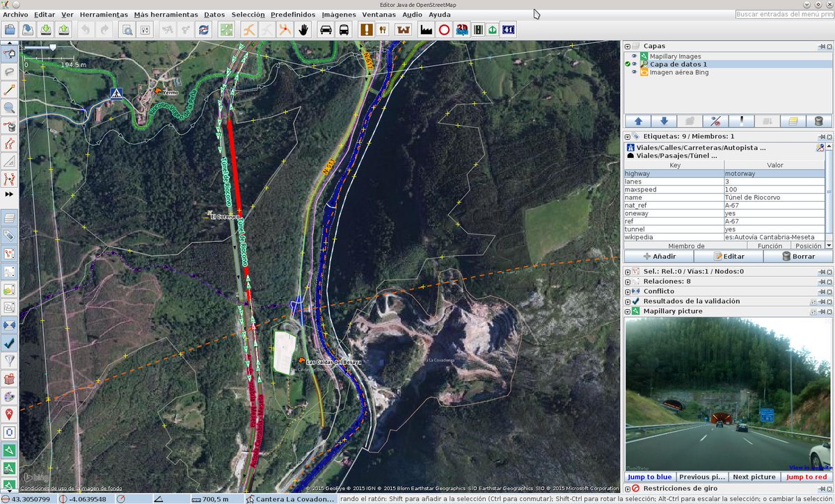Click the Editar tag button
The width and height of the screenshot is (835, 504).
tap(729, 257)
